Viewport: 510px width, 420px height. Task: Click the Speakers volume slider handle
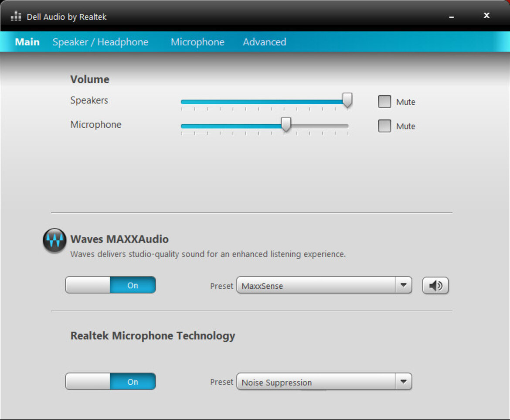click(x=347, y=100)
